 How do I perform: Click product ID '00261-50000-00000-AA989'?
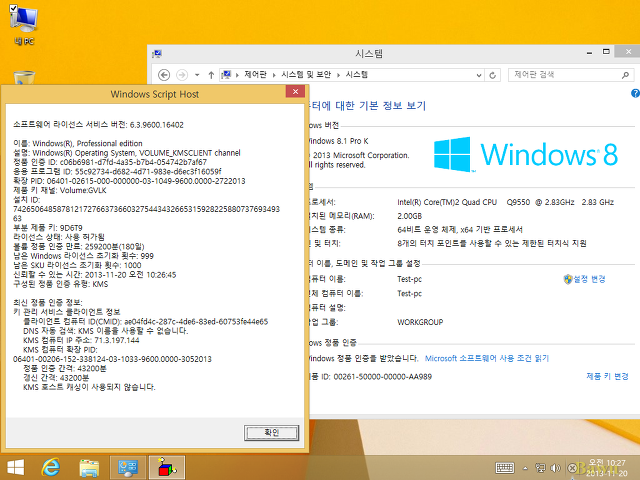pyautogui.click(x=382, y=376)
